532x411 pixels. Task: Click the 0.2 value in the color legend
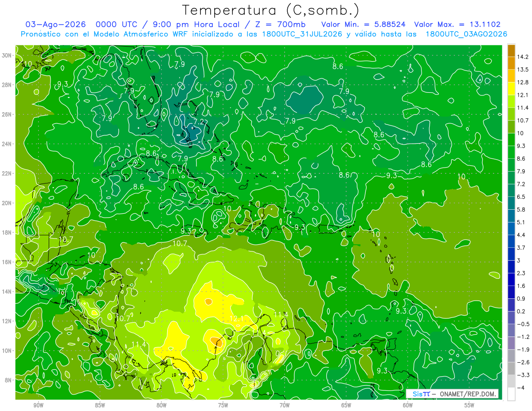point(521,311)
